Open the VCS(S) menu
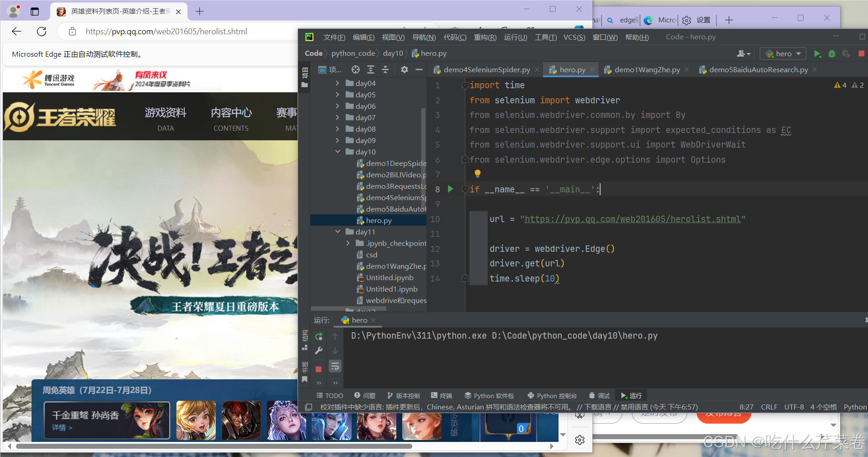This screenshot has width=868, height=457. click(x=574, y=37)
